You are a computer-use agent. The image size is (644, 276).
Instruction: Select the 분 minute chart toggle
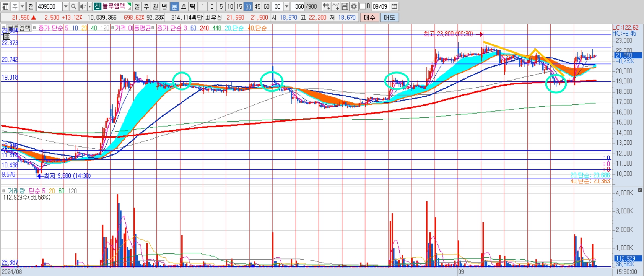tap(174, 6)
